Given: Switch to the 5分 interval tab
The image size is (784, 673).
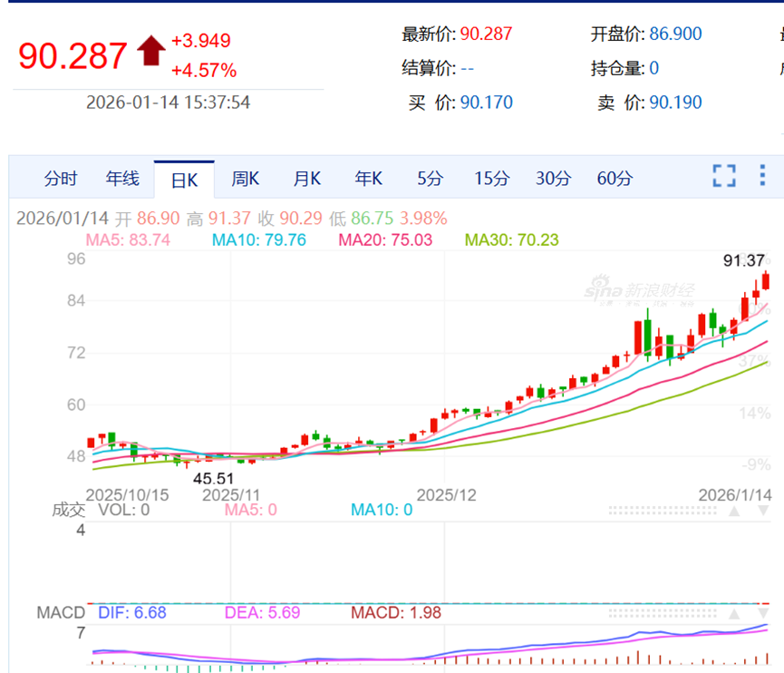Looking at the screenshot, I should coord(429,179).
